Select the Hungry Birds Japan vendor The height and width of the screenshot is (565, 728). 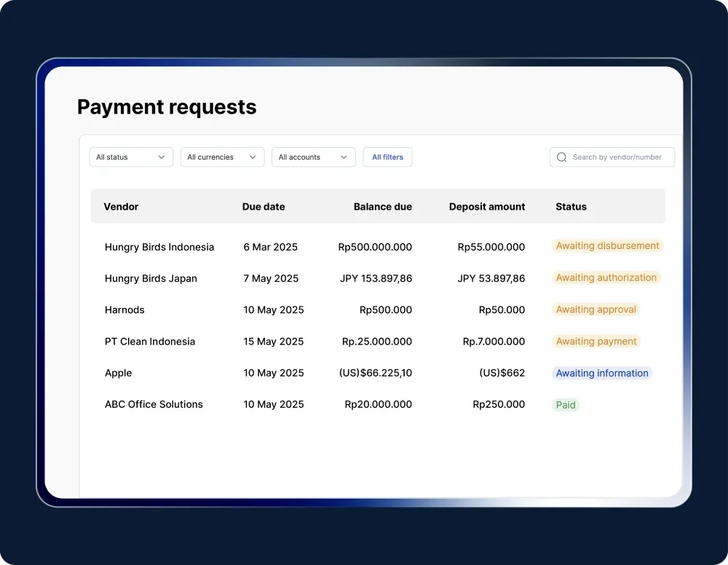tap(151, 278)
